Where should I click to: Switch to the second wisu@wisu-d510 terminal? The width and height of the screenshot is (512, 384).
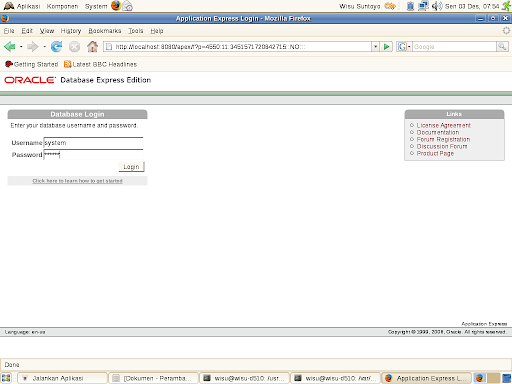335,378
